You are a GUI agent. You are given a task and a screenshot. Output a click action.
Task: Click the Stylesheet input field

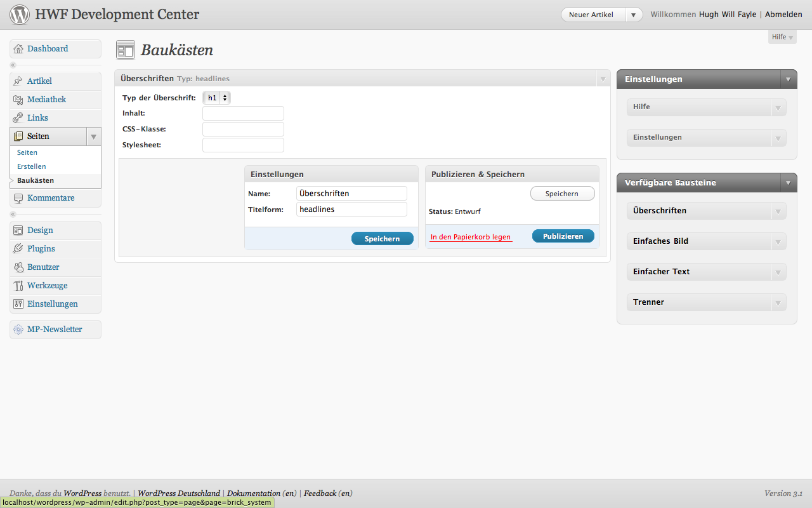[243, 145]
